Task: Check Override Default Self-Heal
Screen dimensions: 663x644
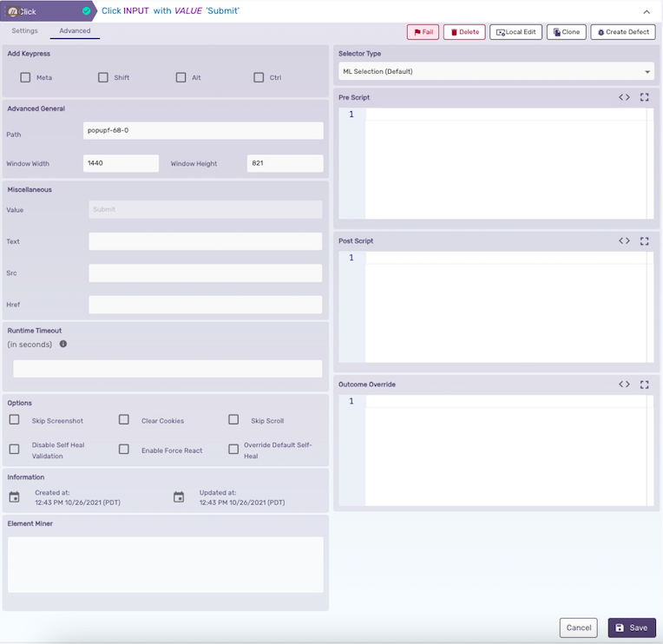Action: click(233, 449)
